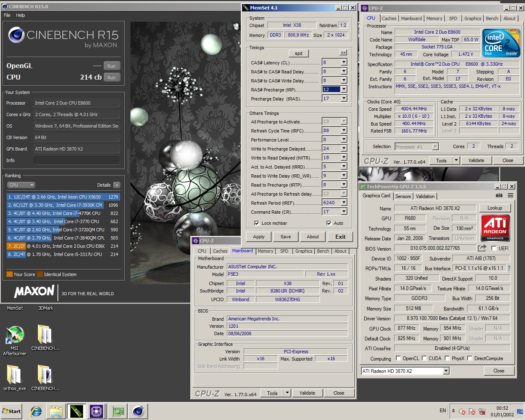525x420 pixels.
Task: Toggle the Lock mchbar checkbox
Action: 257,223
